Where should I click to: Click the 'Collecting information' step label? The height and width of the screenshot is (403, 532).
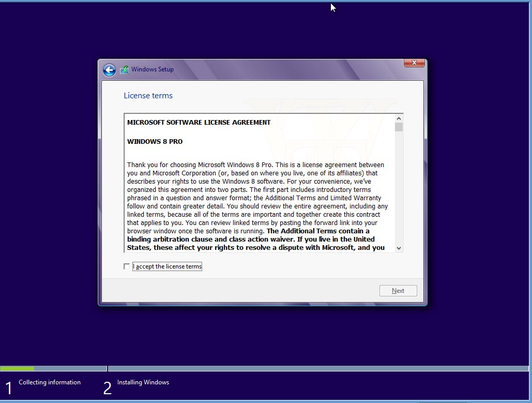point(50,382)
